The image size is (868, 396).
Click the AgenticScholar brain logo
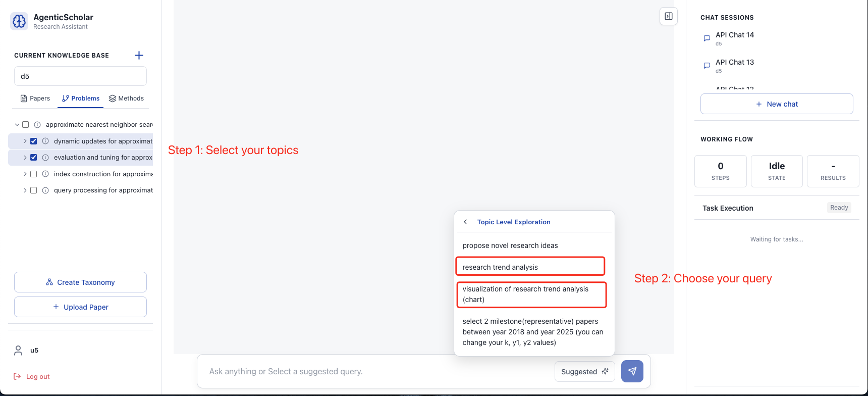pos(19,21)
